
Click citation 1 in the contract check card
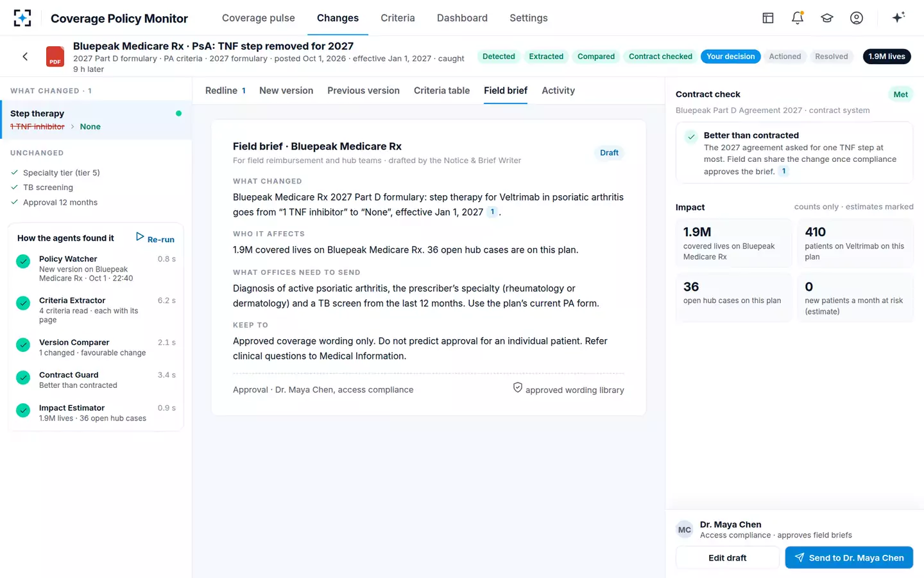[783, 171]
